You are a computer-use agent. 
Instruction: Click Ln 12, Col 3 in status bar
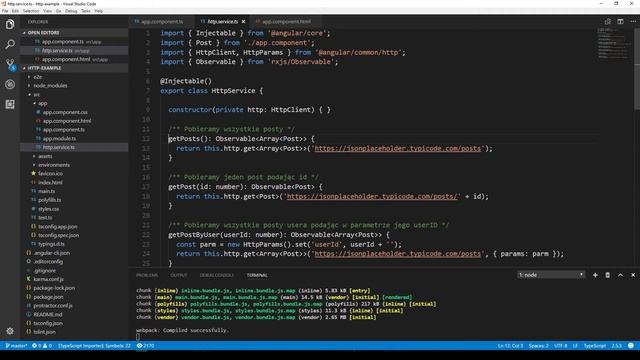coord(510,346)
